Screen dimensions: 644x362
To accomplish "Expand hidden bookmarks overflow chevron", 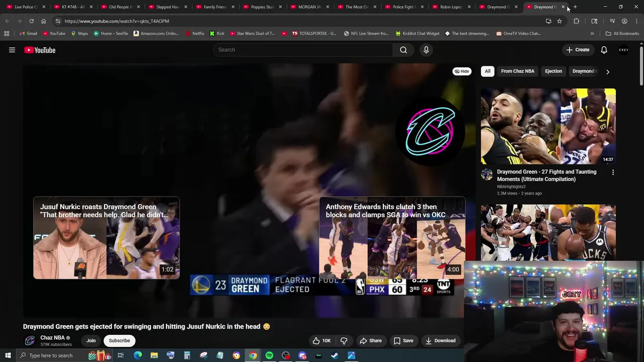I will click(592, 34).
